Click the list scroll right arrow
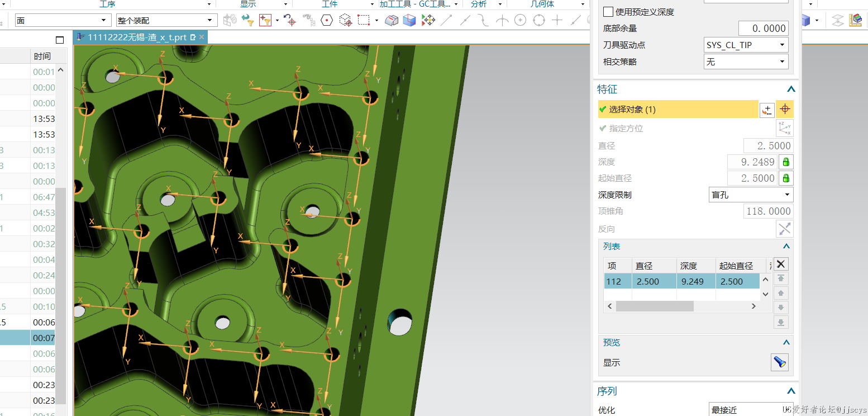The image size is (868, 416). coord(753,306)
